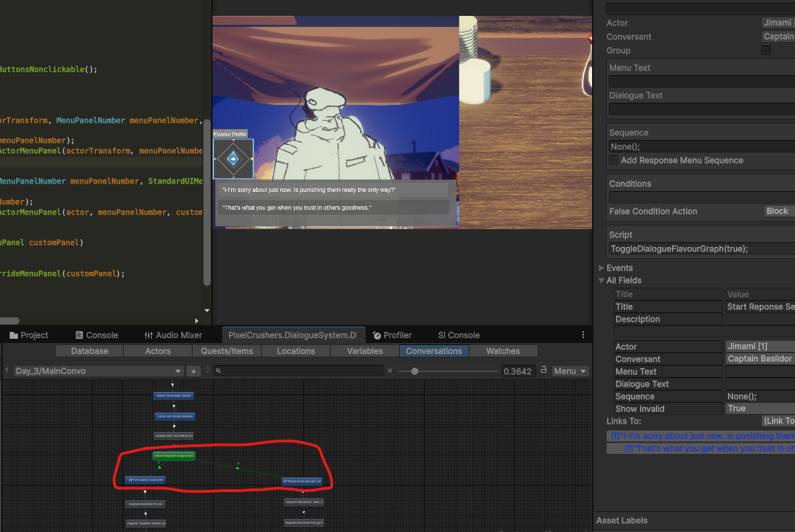Enable Add Response Menu Sequence checkbox

pos(614,160)
